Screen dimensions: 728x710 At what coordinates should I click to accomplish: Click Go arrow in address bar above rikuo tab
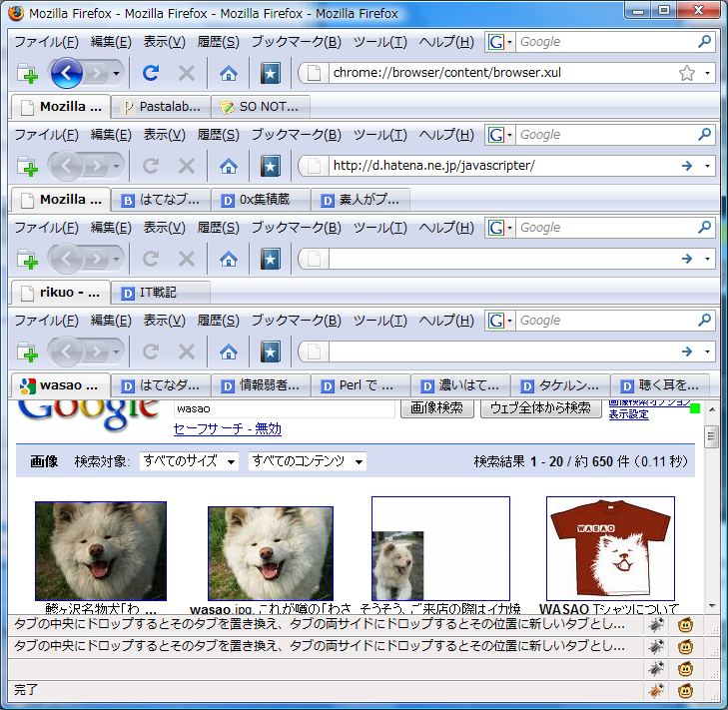tap(687, 259)
